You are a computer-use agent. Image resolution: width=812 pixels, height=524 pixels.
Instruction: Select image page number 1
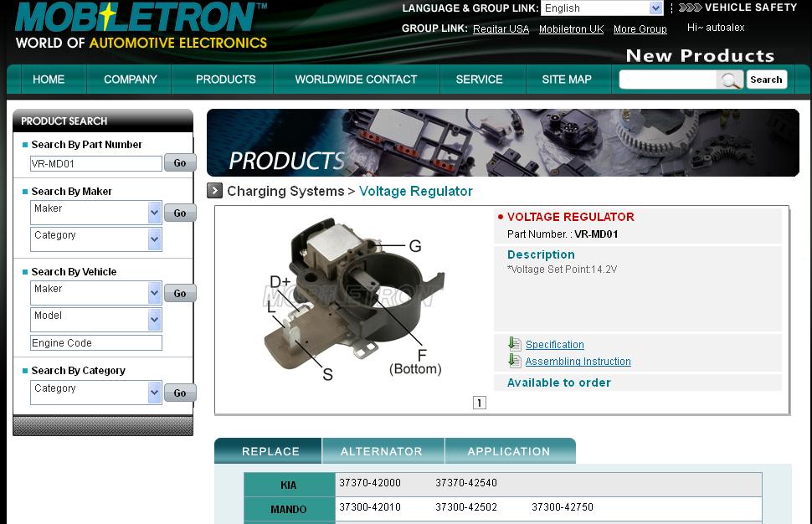[x=480, y=403]
